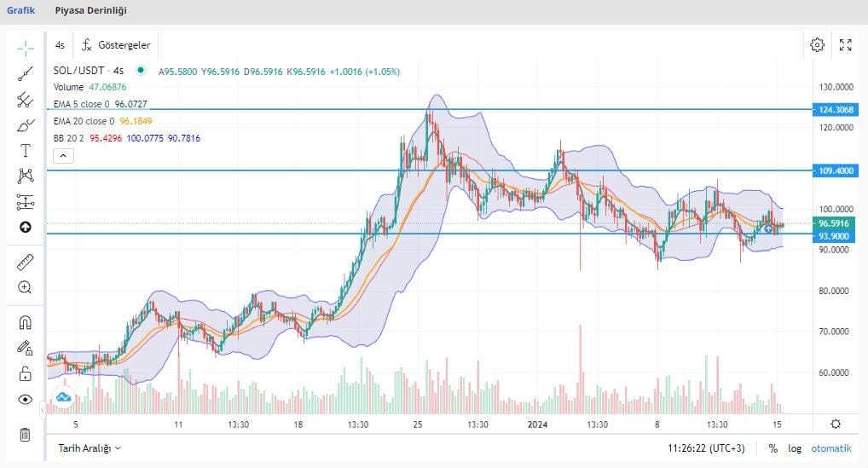Click the 124.3068 horizontal line price label
Viewport: 868px width, 468px height.
tap(836, 110)
